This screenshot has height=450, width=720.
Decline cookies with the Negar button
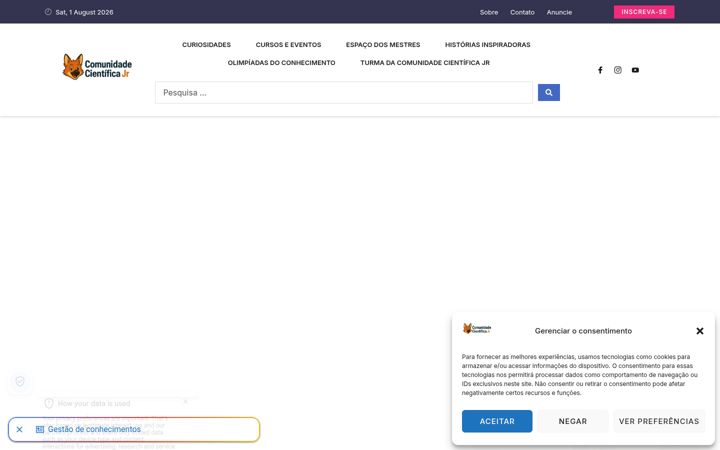(573, 421)
